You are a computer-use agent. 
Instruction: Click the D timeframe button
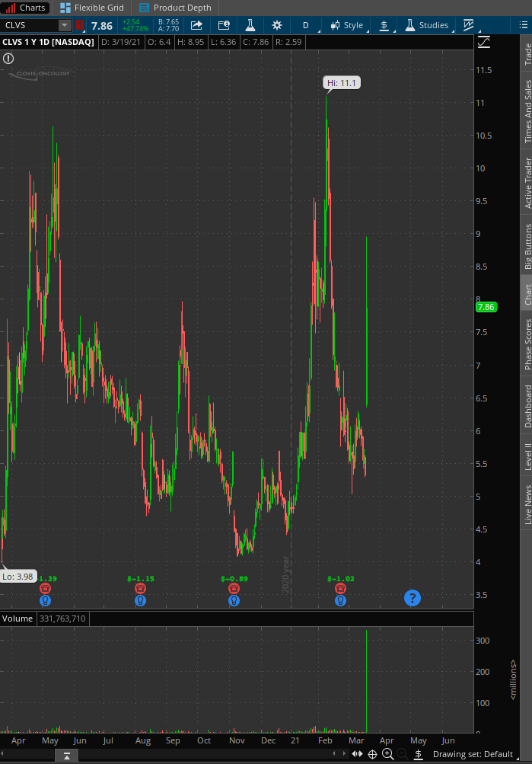(305, 25)
